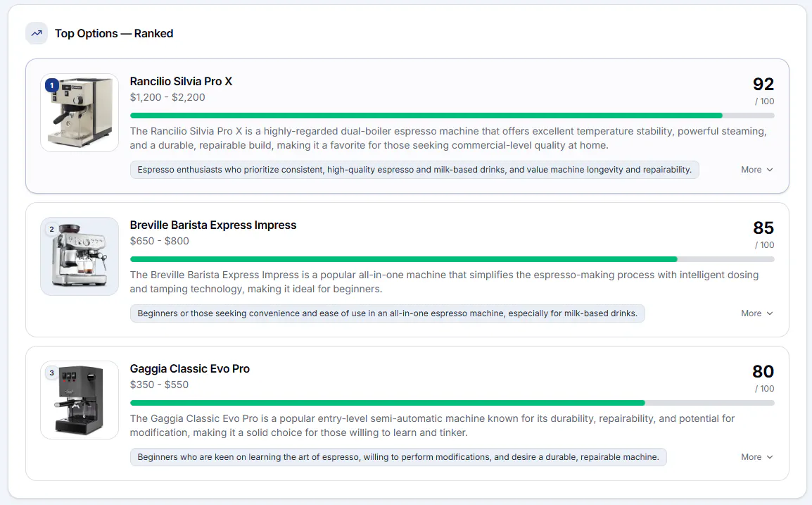Click the Breville Barista Express Impress title

[212, 225]
